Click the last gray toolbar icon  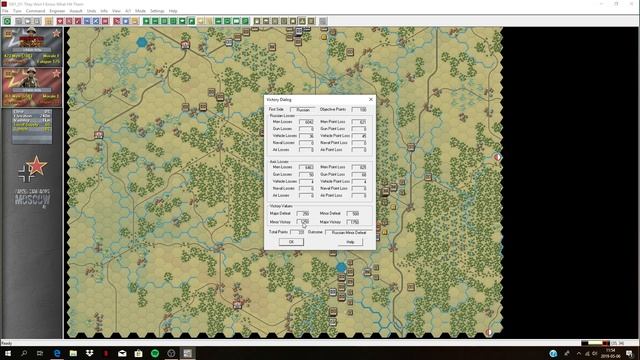point(323,21)
